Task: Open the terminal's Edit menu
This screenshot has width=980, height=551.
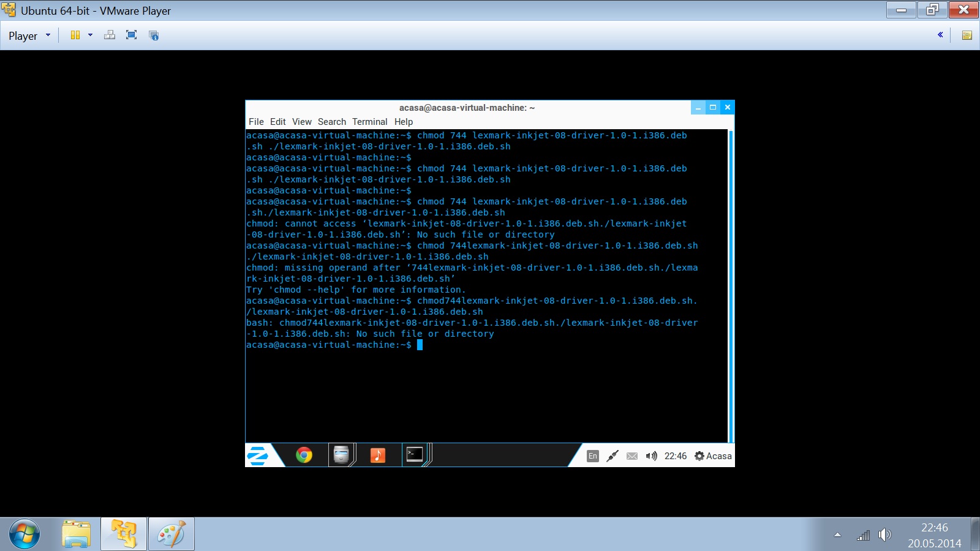Action: pyautogui.click(x=278, y=122)
